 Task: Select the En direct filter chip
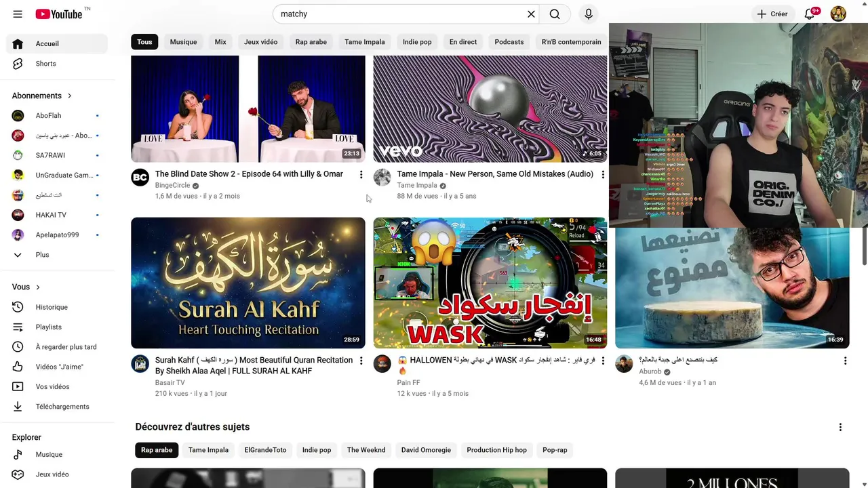tap(463, 42)
